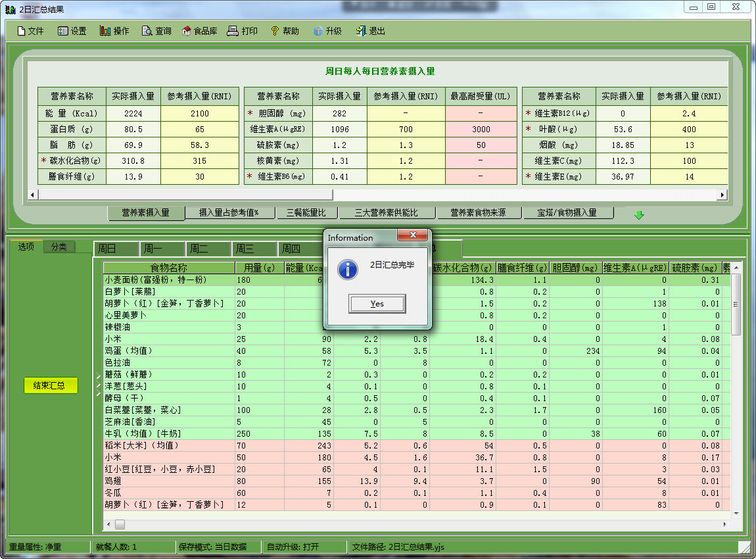
Task: Close the Information dialog with red X
Action: 413,235
